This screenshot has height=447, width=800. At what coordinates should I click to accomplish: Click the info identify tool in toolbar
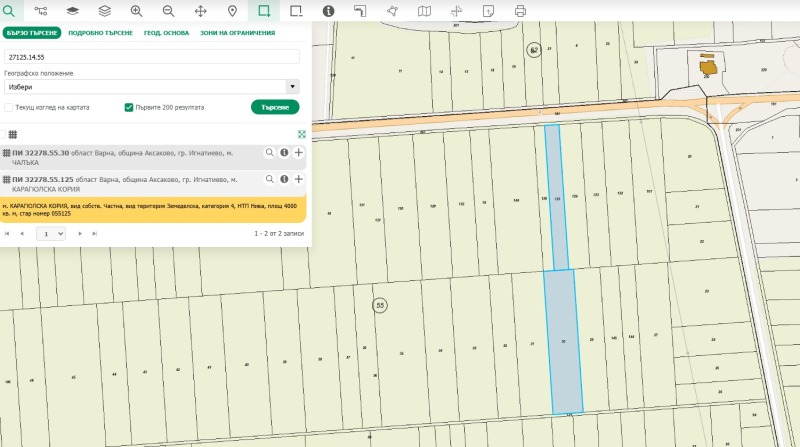[x=328, y=11]
